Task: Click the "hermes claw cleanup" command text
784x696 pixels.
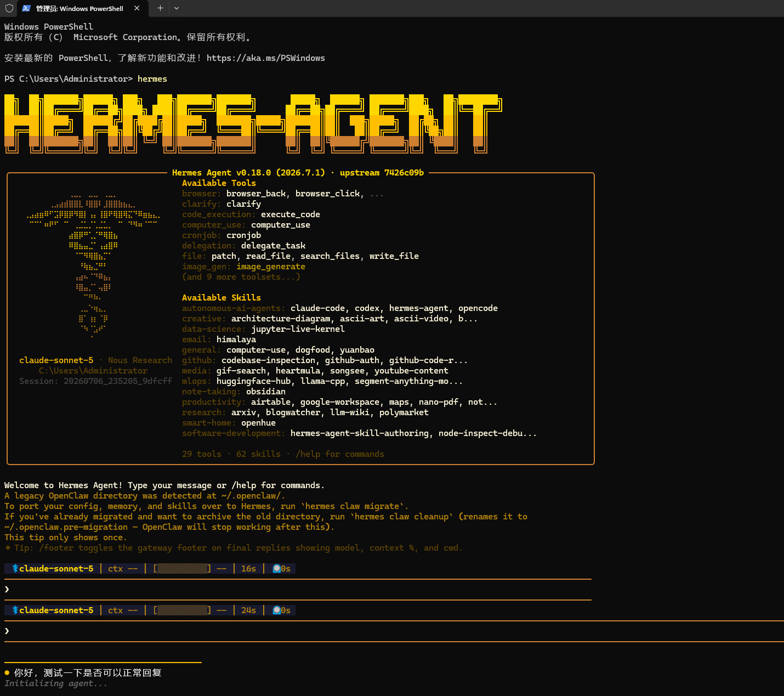Action: [402, 517]
